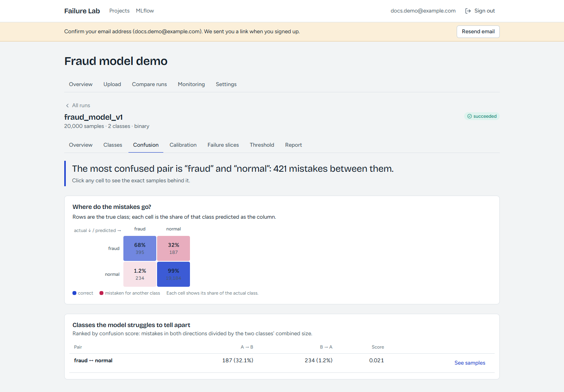Viewport: 564px width, 392px height.
Task: Click the 1.2% normal-as-fraud matrix cell
Action: point(140,274)
